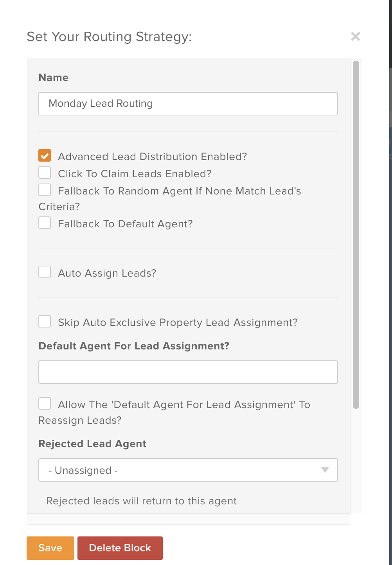Select the text Monday Lead Routing
Screen dimensions: 392x565
(x=100, y=103)
